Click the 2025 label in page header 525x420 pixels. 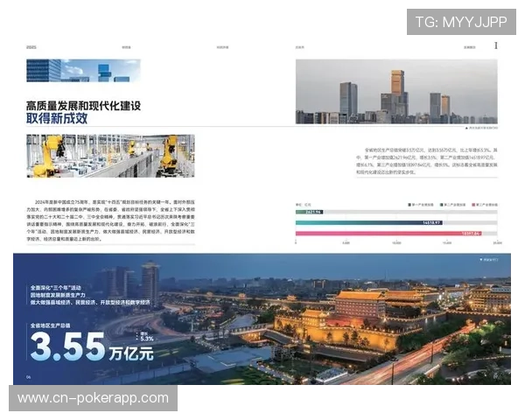pyautogui.click(x=31, y=45)
